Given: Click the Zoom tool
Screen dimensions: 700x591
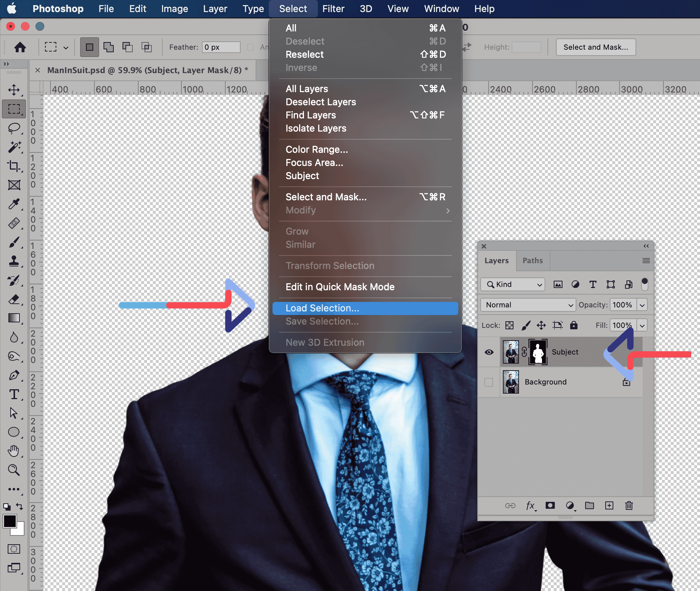Looking at the screenshot, I should (14, 470).
